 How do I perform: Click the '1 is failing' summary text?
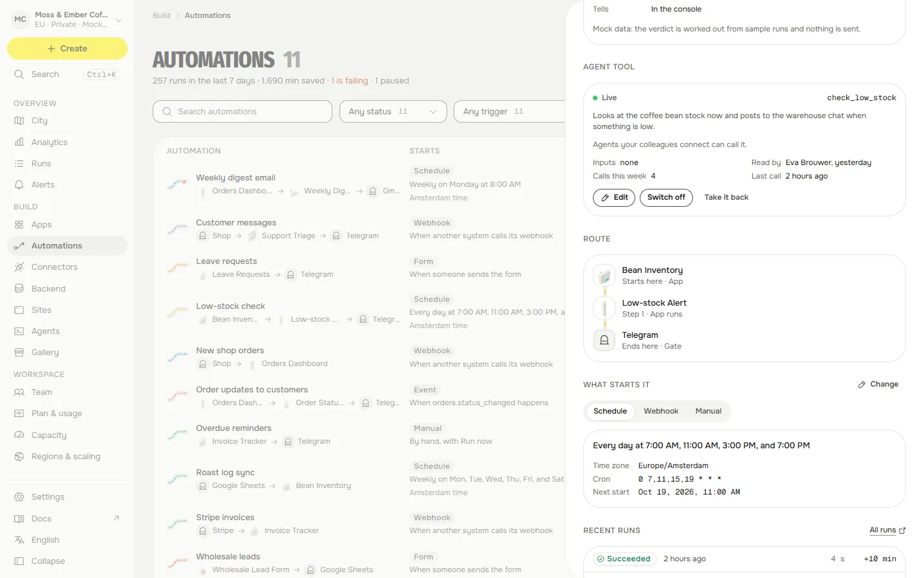pos(350,81)
